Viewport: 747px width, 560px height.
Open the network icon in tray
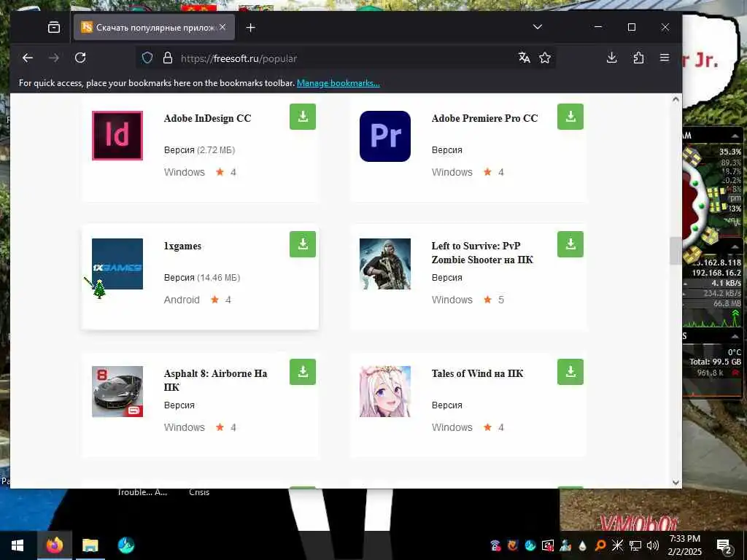coord(635,545)
